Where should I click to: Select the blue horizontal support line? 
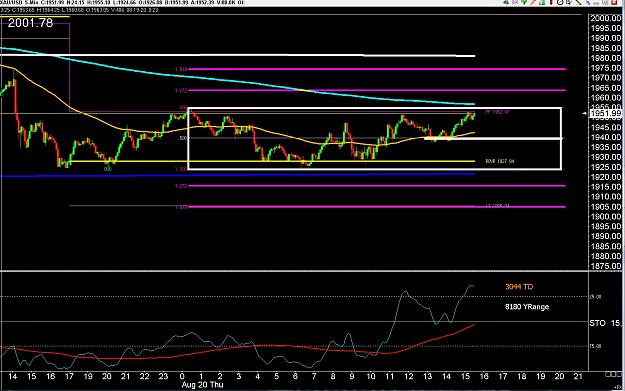[x=237, y=175]
